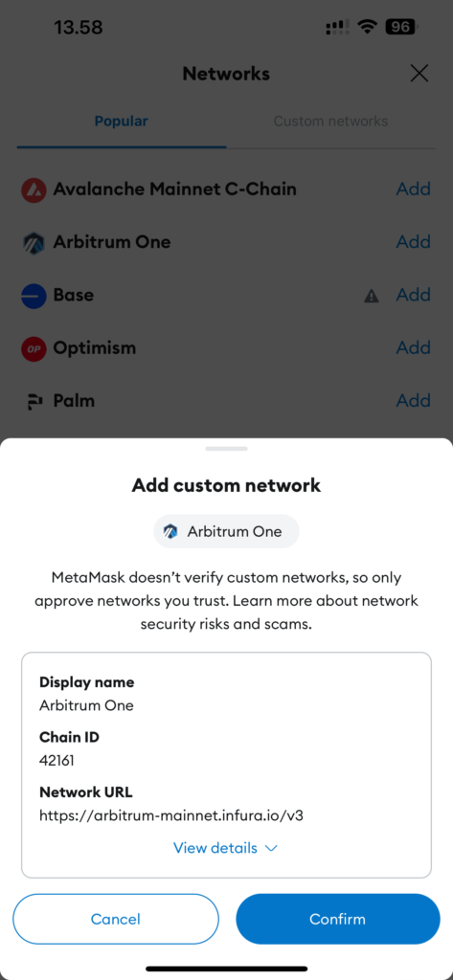Switch to the Popular tab
This screenshot has height=980, width=453.
[122, 122]
